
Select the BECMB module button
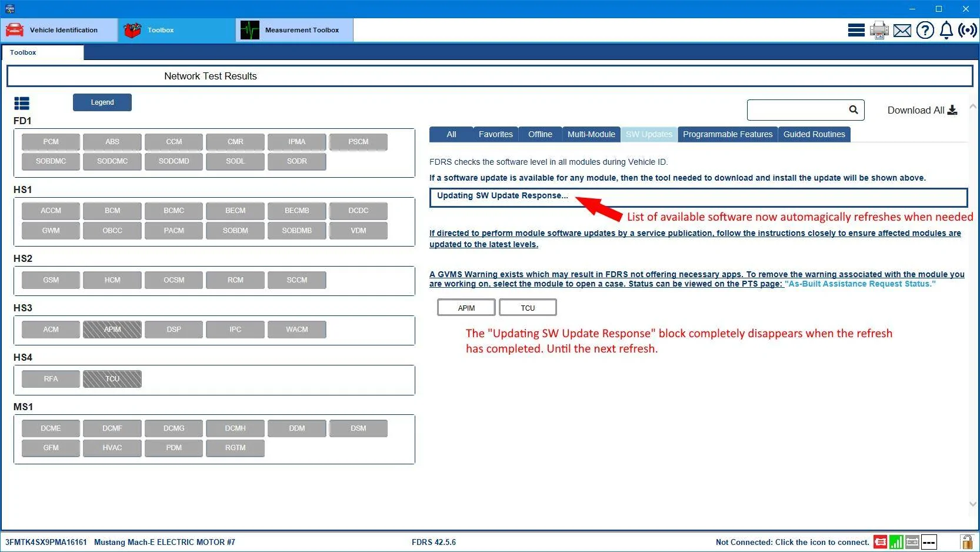[297, 211]
